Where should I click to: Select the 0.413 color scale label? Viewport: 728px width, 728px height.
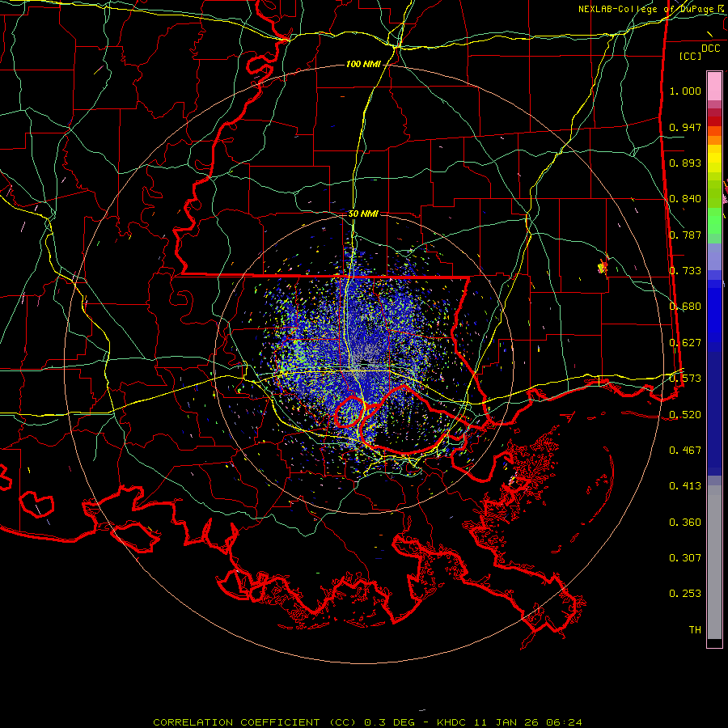685,486
